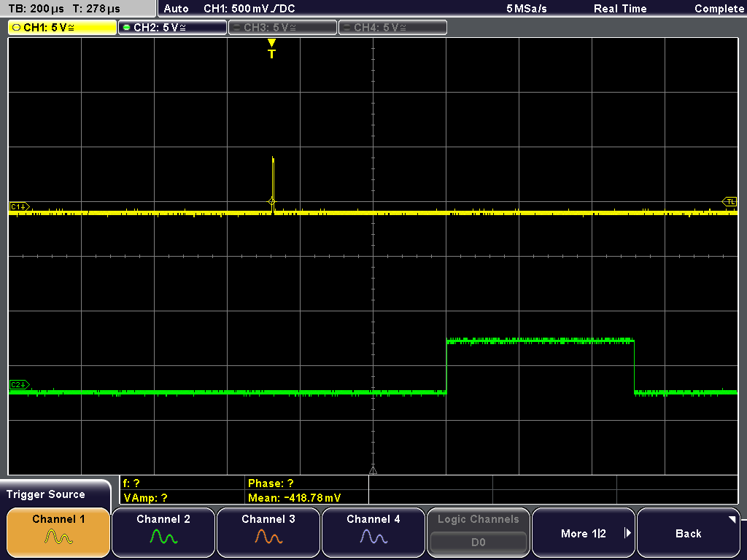This screenshot has width=747, height=560.
Task: Click the Real Time acquisition label
Action: [620, 9]
